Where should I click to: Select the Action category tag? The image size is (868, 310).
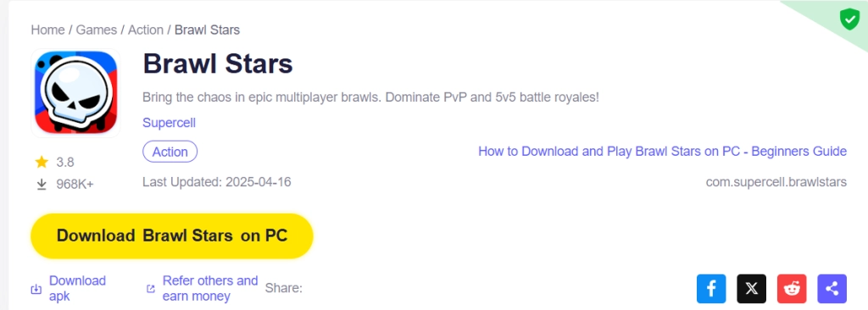[x=170, y=152]
